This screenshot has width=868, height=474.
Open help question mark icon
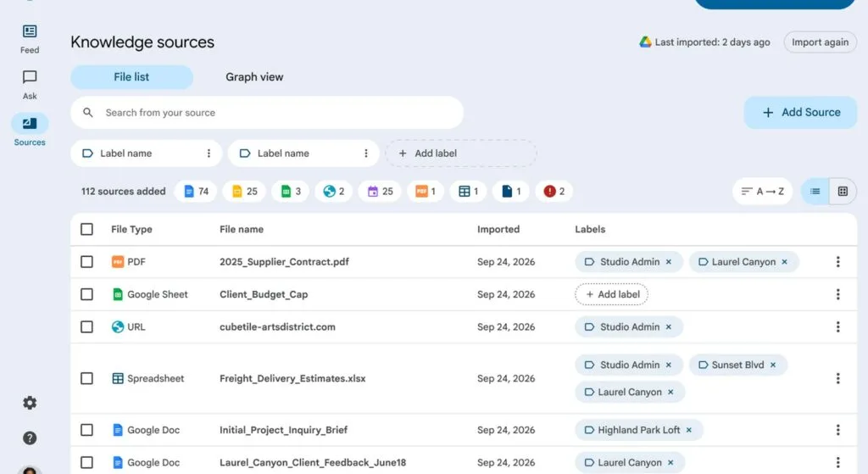[x=30, y=438]
